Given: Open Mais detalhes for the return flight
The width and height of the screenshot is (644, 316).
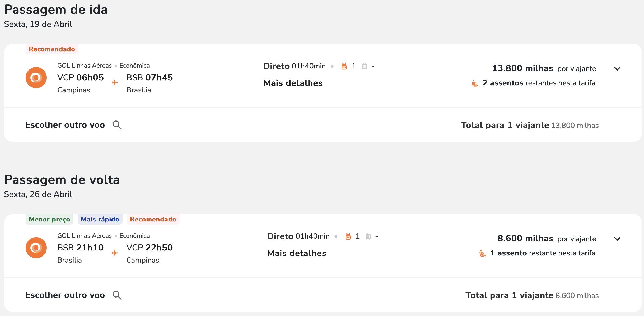Looking at the screenshot, I should pos(297,253).
